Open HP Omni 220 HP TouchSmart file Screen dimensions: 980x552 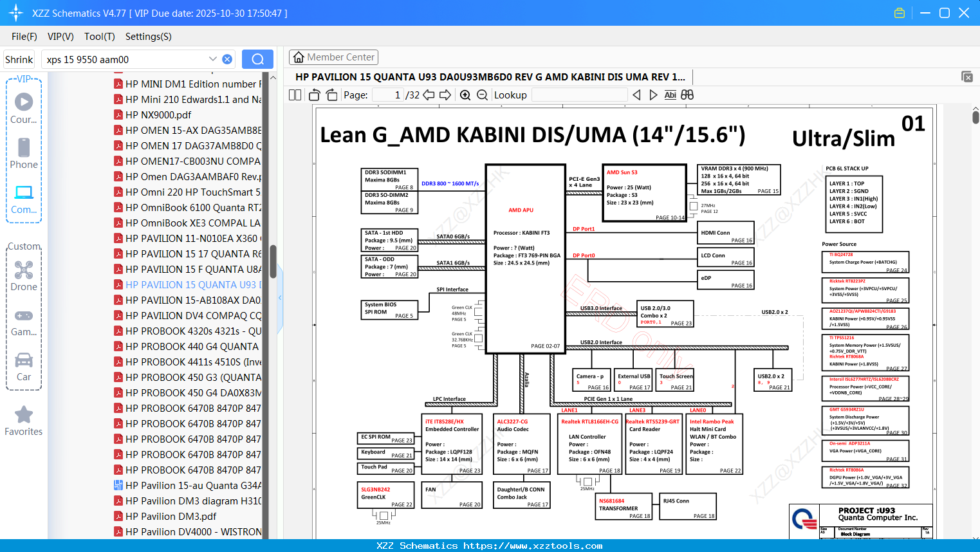coord(188,192)
